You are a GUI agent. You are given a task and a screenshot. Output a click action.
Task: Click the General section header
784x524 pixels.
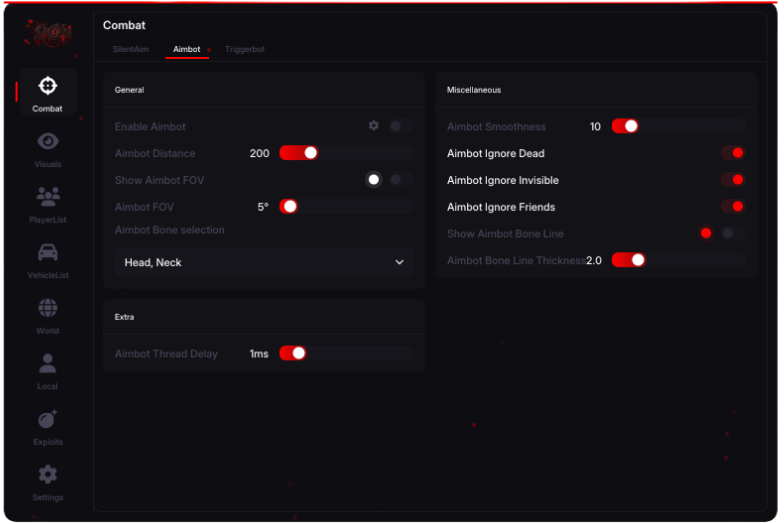[x=130, y=90]
